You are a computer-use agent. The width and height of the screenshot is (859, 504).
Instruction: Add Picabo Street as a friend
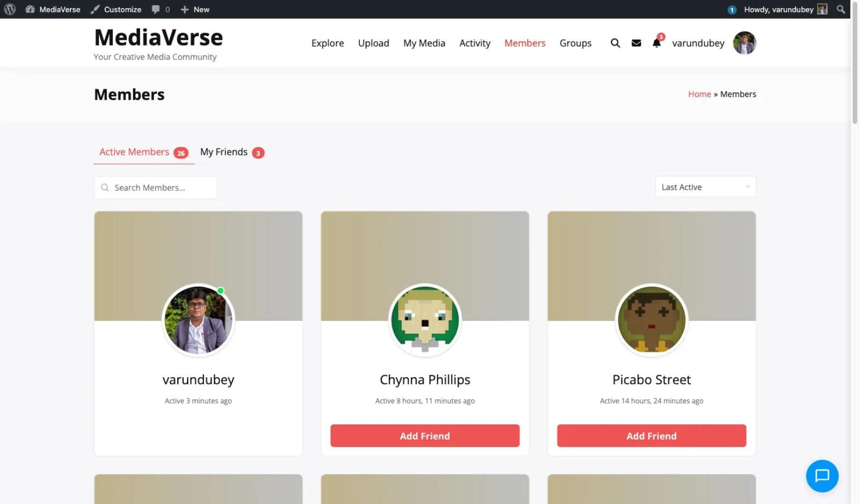[x=652, y=436]
